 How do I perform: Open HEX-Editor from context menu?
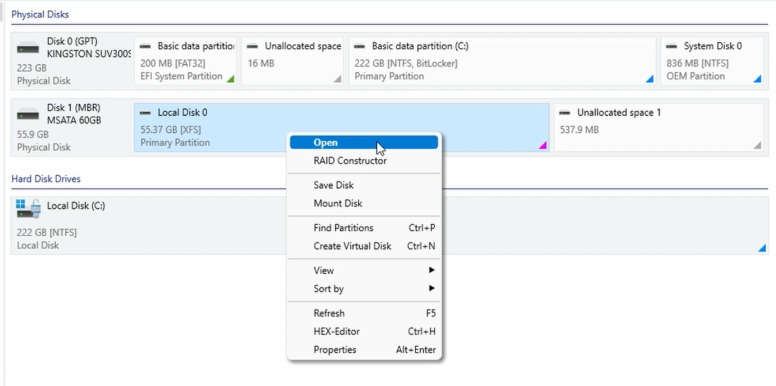click(x=364, y=332)
